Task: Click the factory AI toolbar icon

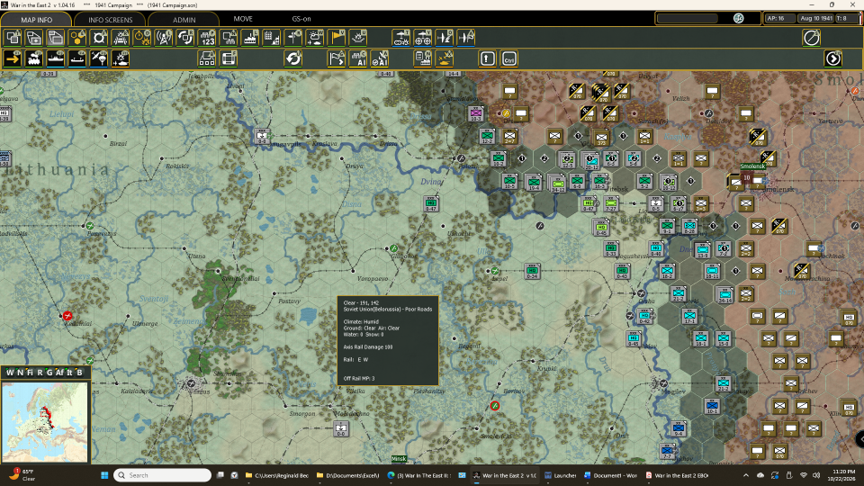Action: click(358, 58)
